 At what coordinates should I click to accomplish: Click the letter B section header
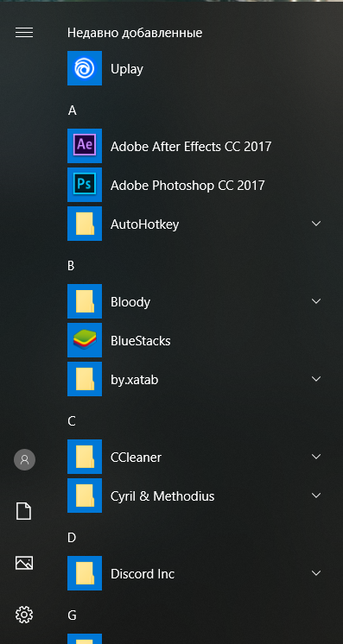click(71, 266)
